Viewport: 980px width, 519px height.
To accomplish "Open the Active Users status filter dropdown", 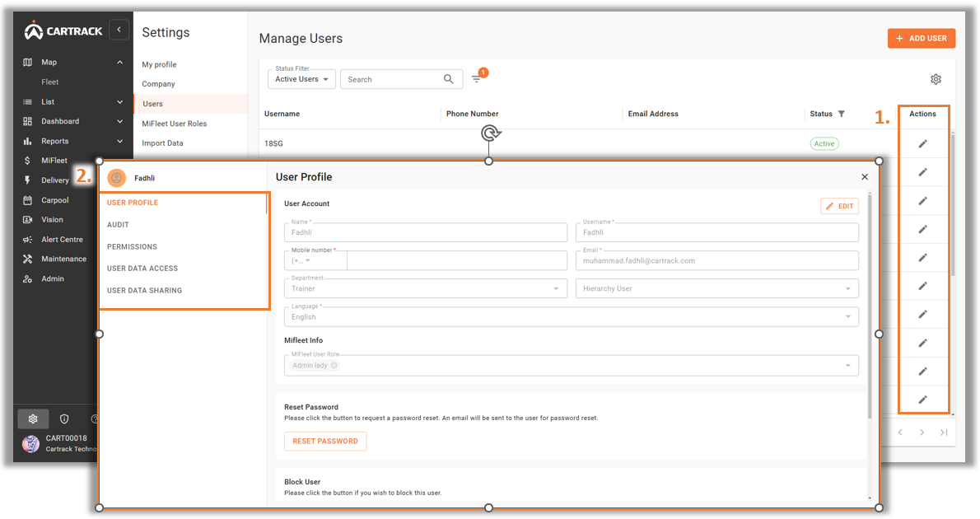I will [302, 79].
